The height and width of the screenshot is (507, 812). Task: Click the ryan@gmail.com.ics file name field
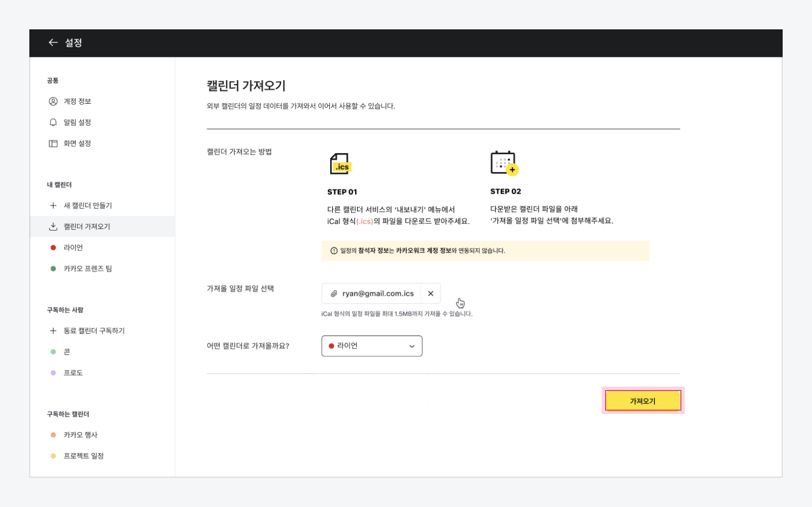[378, 294]
